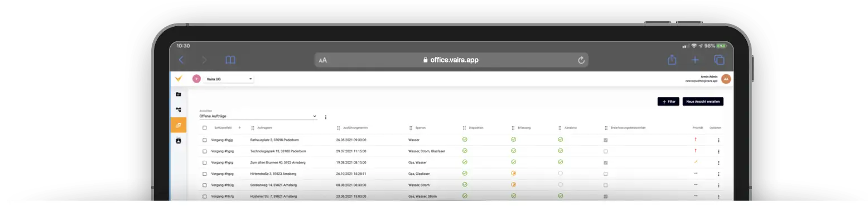Viewport: 868px width, 206px height.
Task: Select row checkbox for Vorgang #hgng
Action: pos(205,151)
